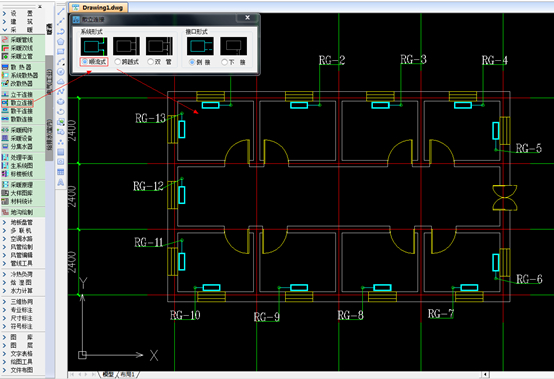This screenshot has height=379, width=554.
Task: Open the 布局1 layout tab
Action: (x=128, y=374)
